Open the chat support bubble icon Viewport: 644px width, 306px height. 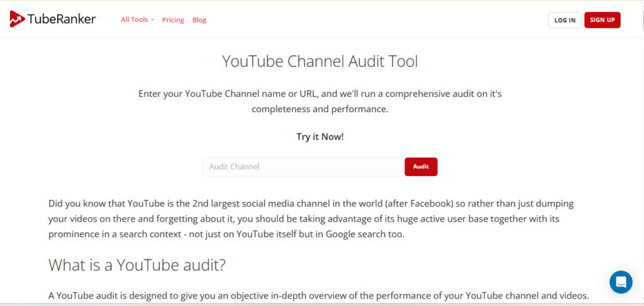pyautogui.click(x=621, y=282)
